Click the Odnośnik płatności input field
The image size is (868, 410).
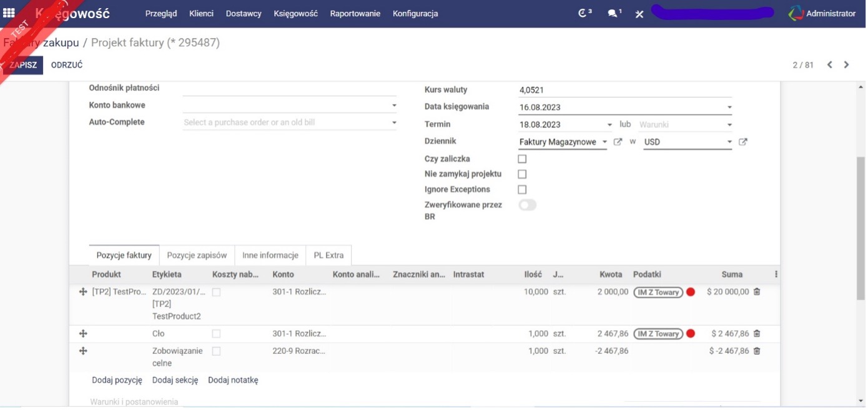click(289, 89)
